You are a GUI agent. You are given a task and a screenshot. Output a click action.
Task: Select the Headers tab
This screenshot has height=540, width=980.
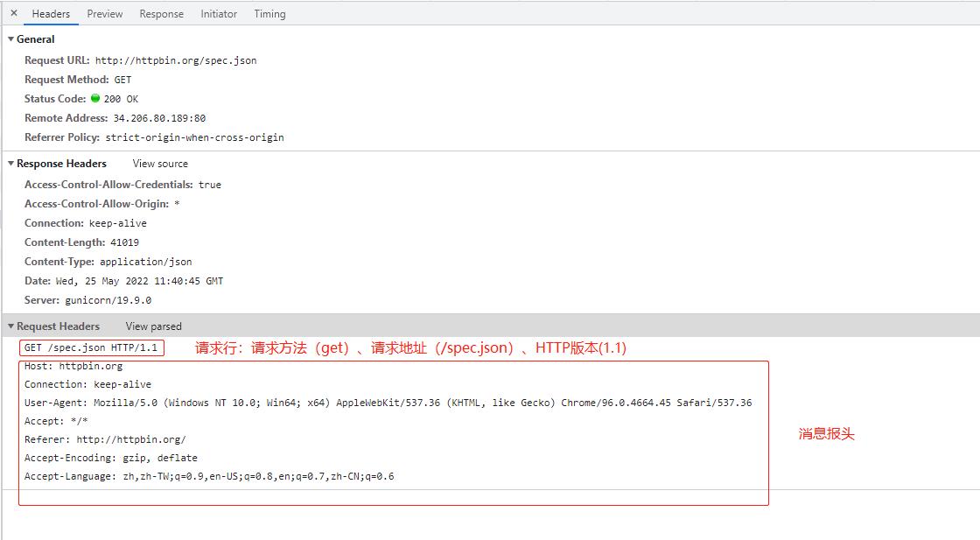click(x=51, y=13)
